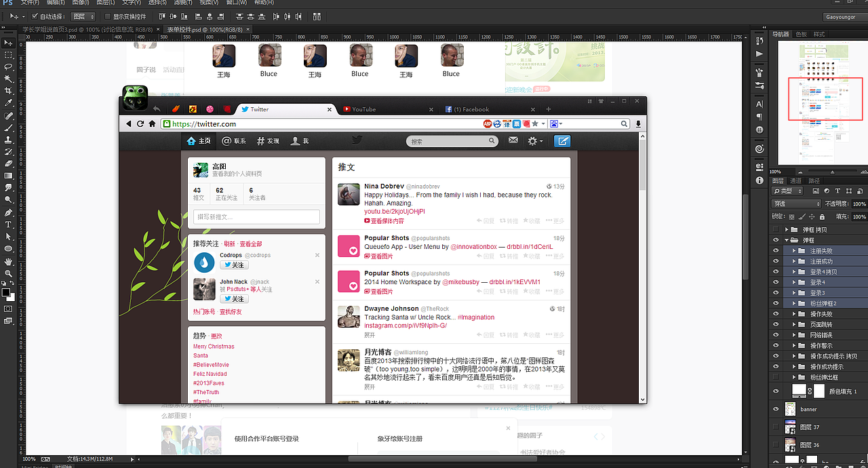Open Twitter direct messages envelope

tap(513, 140)
